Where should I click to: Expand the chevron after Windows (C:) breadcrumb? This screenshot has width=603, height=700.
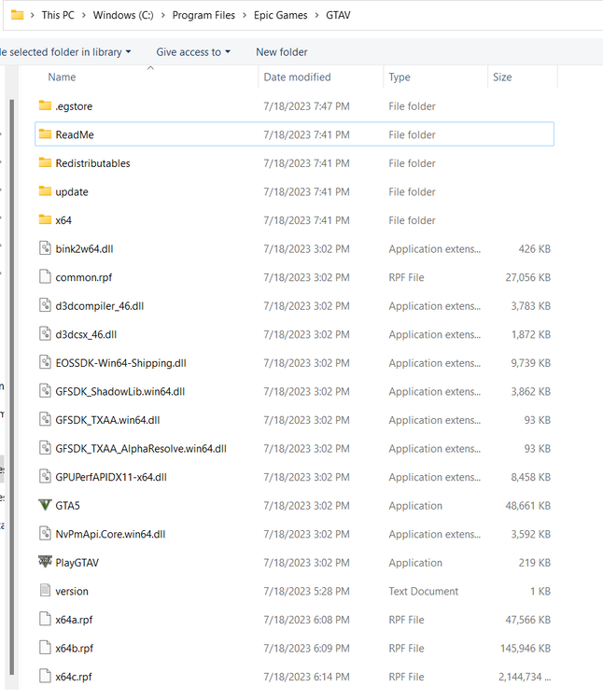[163, 15]
